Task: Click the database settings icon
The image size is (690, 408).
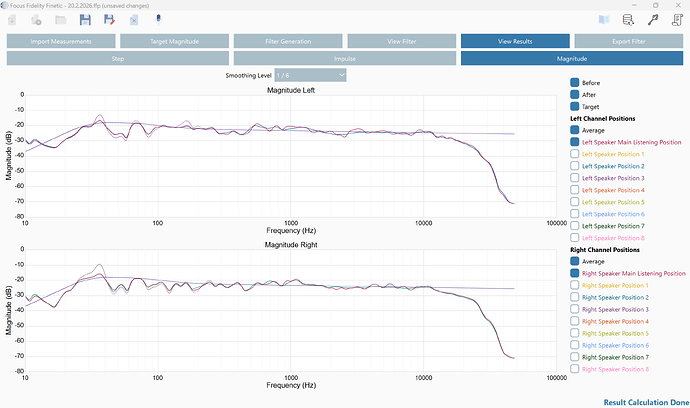Action: (628, 20)
